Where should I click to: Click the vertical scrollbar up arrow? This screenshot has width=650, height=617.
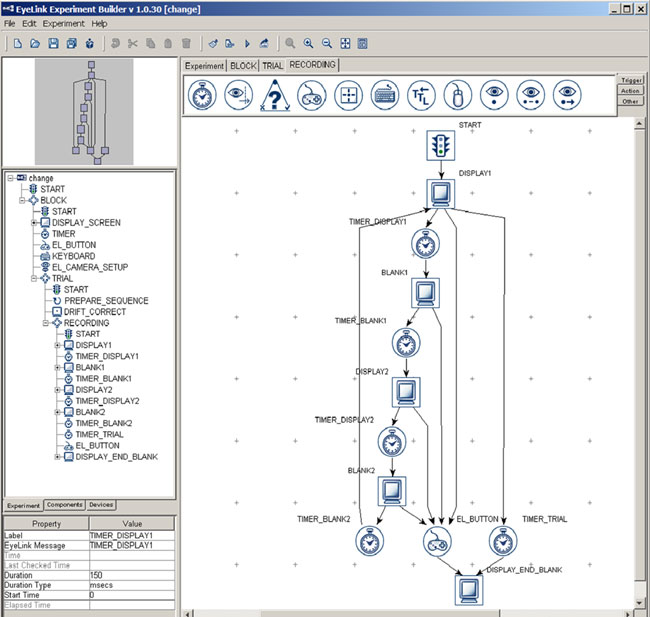pyautogui.click(x=639, y=124)
